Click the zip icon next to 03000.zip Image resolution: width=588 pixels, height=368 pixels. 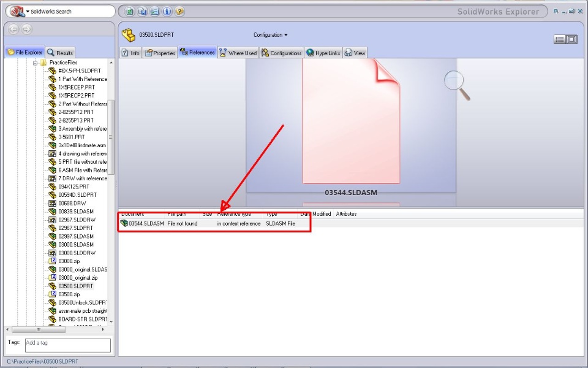click(x=53, y=261)
